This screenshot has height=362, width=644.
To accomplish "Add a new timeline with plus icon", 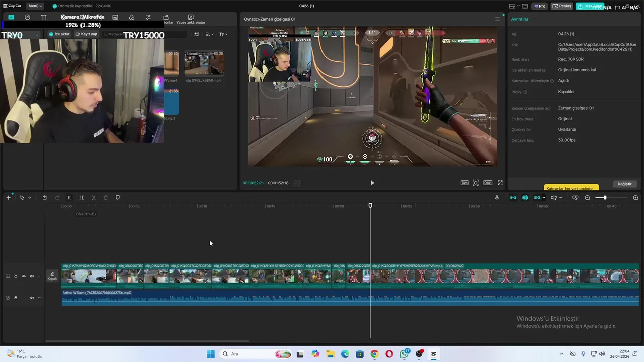I will point(8,198).
